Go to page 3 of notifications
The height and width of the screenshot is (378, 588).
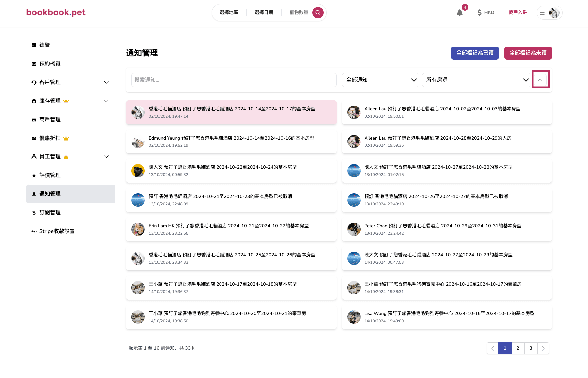tap(531, 348)
